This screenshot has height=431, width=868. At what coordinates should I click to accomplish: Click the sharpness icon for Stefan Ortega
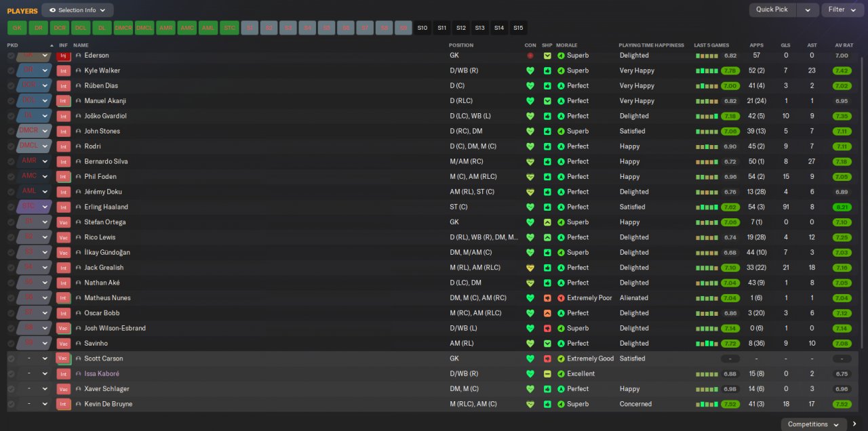[x=547, y=222]
